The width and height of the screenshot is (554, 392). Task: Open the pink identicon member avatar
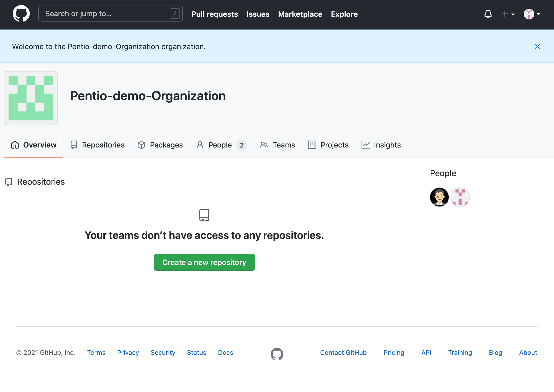[x=460, y=197]
